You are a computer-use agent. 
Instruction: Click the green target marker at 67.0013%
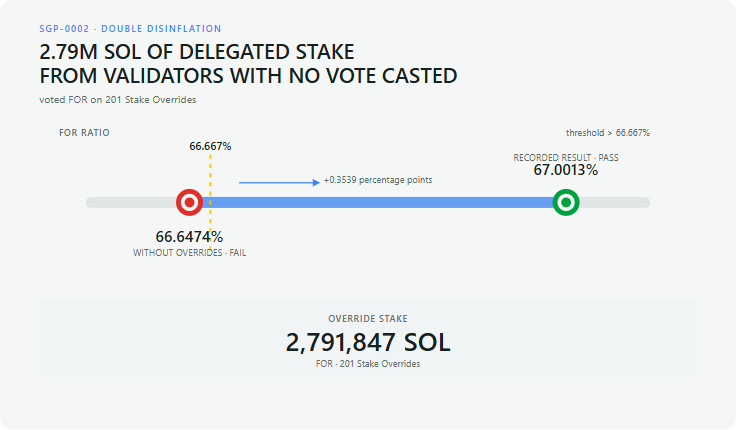pos(566,202)
